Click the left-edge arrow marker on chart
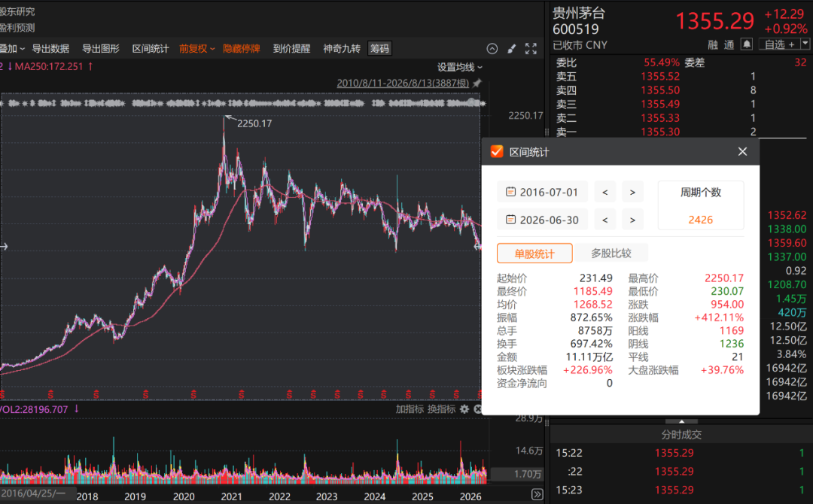This screenshot has height=504, width=813. [4, 247]
